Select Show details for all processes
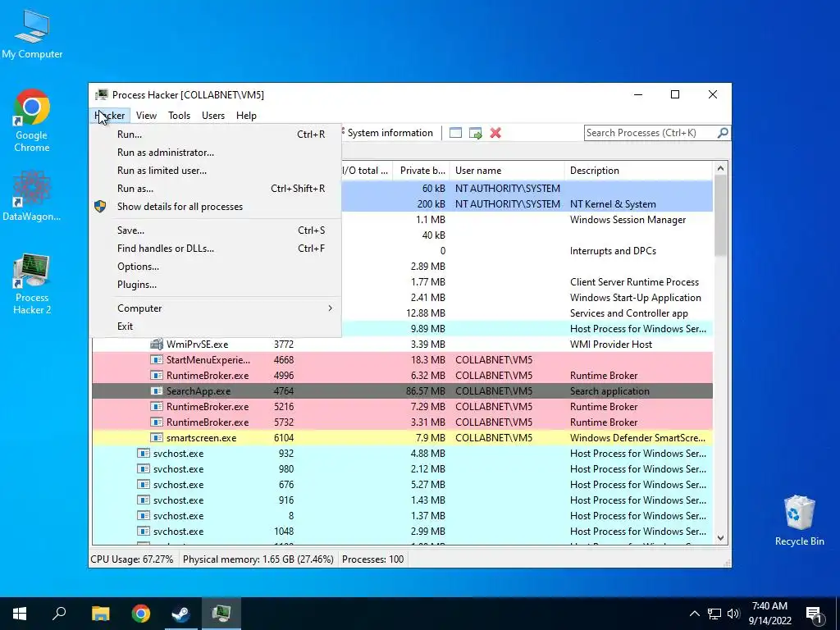This screenshot has width=840, height=630. pos(217,206)
